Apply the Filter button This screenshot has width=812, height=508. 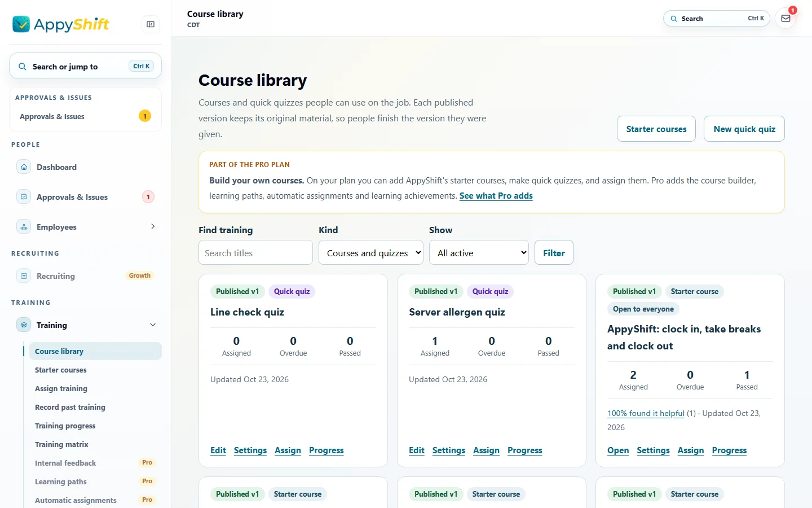click(554, 252)
